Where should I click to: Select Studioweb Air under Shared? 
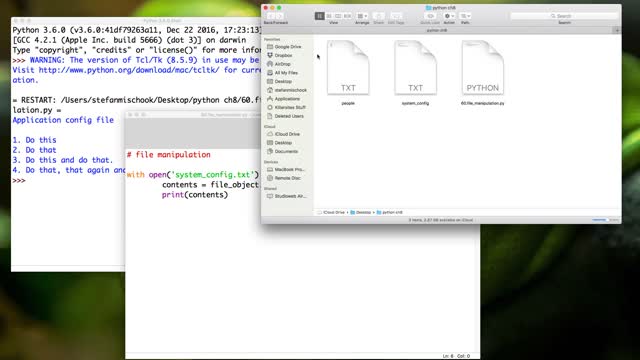[290, 196]
